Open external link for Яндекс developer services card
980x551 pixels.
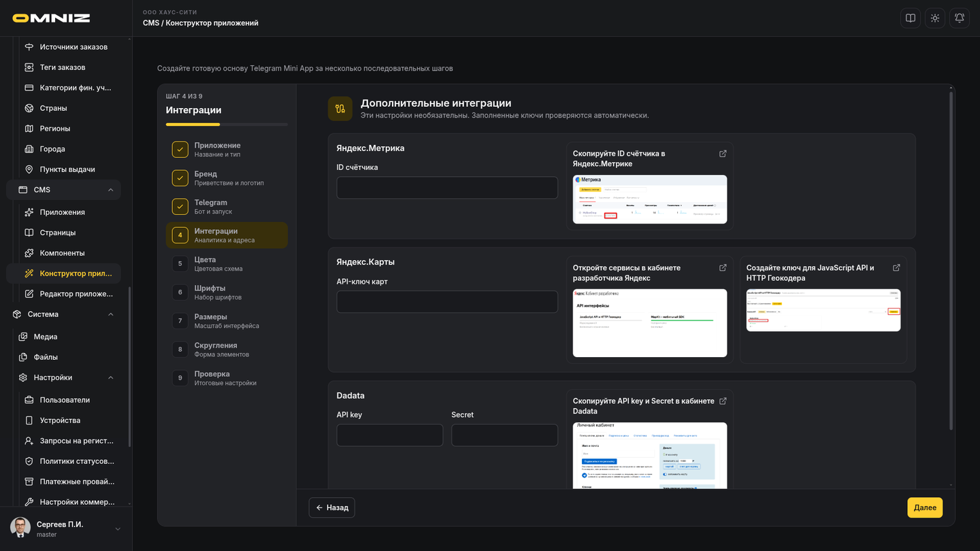[x=723, y=268]
